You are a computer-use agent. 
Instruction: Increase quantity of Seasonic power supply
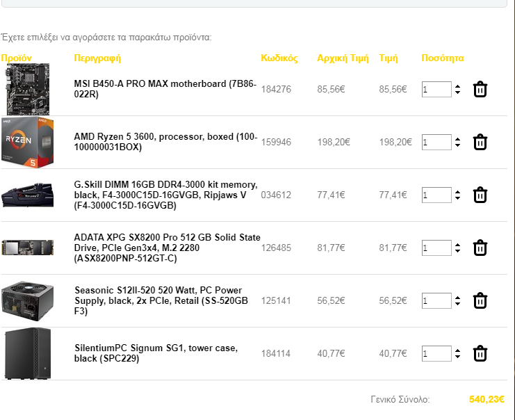[x=457, y=298]
